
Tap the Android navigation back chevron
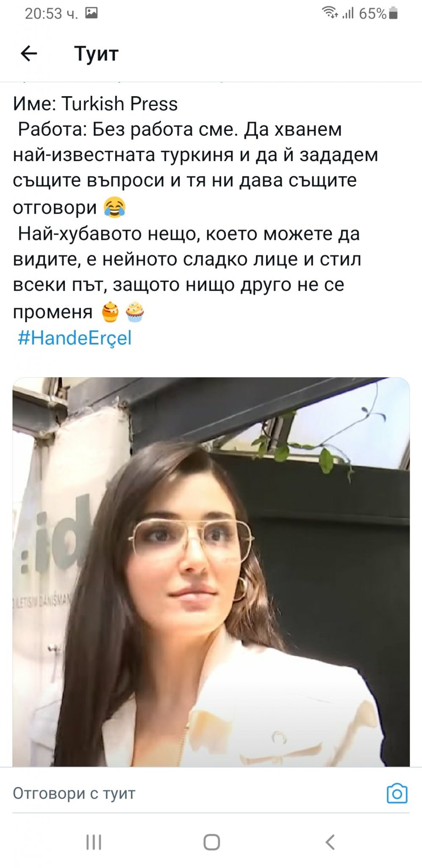[x=330, y=842]
